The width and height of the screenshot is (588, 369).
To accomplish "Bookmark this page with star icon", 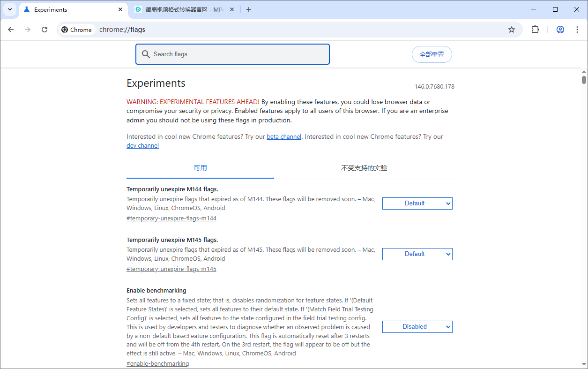I will (x=512, y=30).
